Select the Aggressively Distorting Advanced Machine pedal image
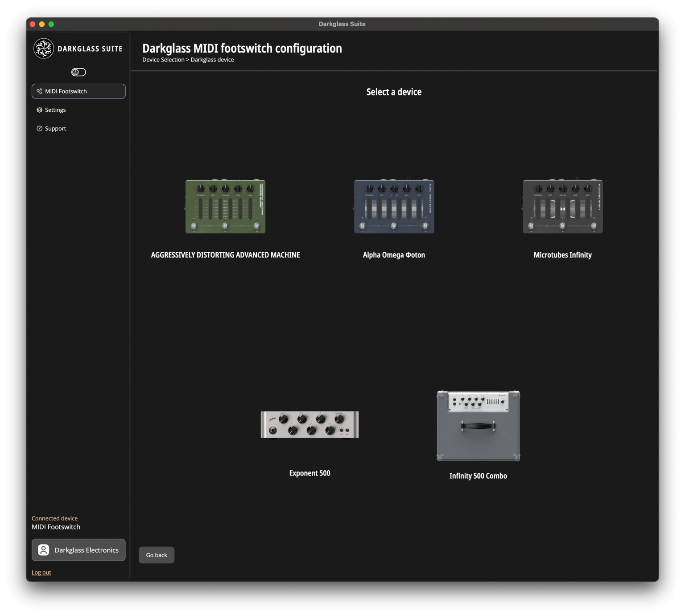The width and height of the screenshot is (685, 616). 225,206
